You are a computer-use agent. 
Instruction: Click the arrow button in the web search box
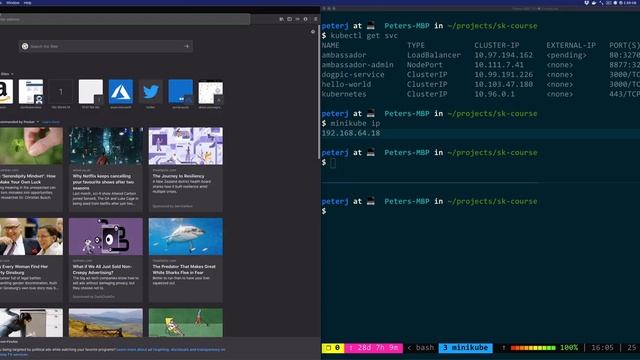coord(187,46)
